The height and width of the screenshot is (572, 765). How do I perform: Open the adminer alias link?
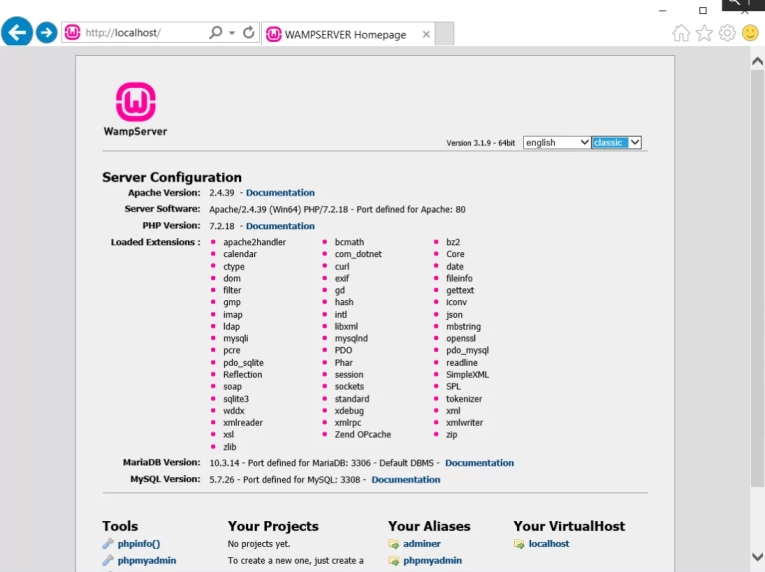pos(422,544)
